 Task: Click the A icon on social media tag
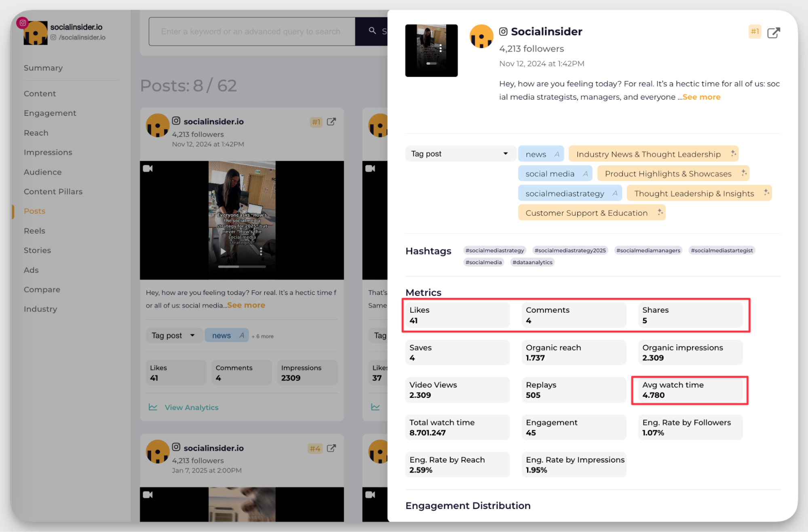pos(585,174)
